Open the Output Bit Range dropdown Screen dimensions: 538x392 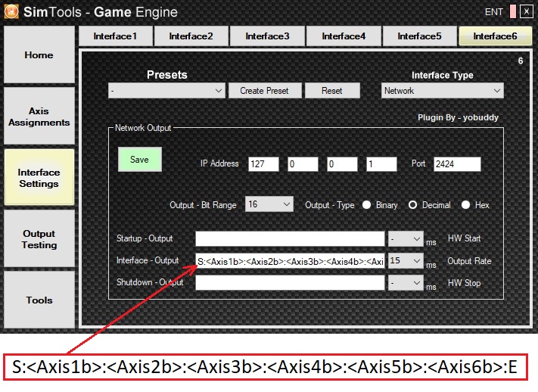[269, 204]
